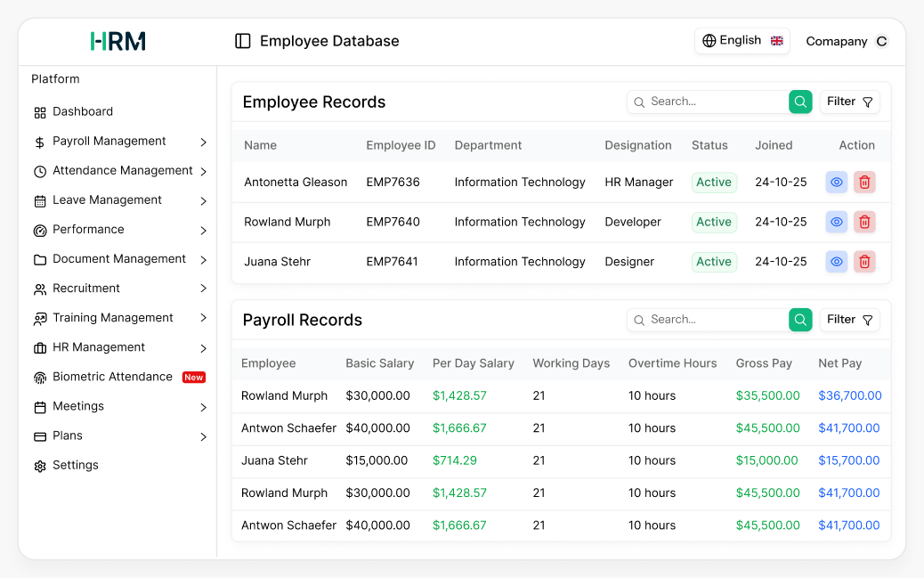The height and width of the screenshot is (578, 924).
Task: Open the English language dropdown
Action: 742,40
